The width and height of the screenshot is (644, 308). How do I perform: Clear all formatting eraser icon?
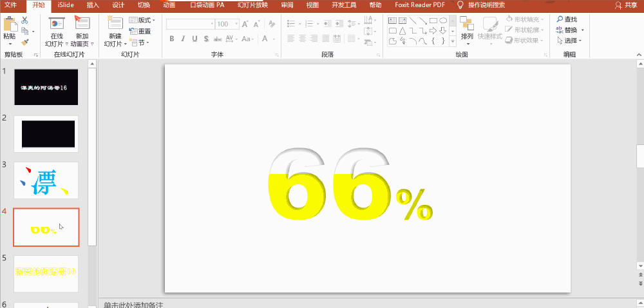[272, 24]
